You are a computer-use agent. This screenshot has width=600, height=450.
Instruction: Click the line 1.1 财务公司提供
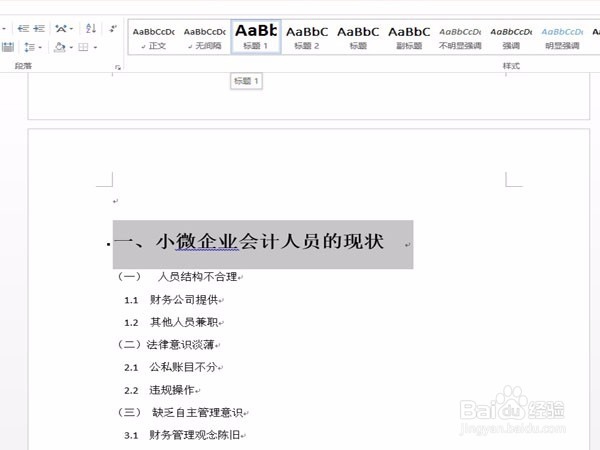172,300
